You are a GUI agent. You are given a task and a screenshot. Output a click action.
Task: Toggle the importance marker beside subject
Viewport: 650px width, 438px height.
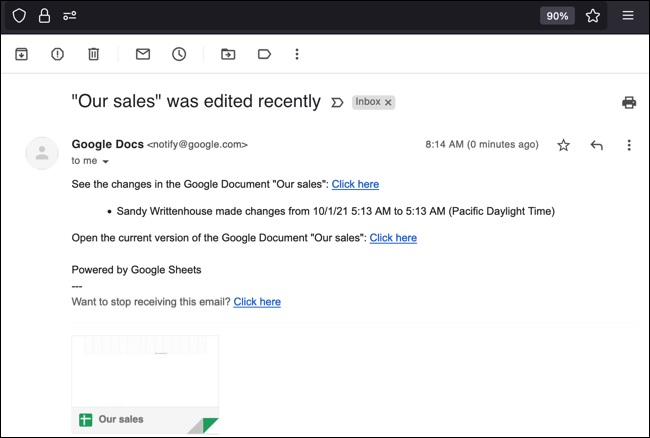pos(337,102)
